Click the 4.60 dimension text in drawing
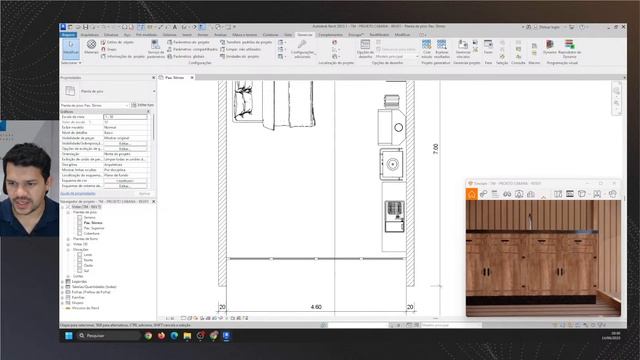Screen dimensions: 640x360 (316, 307)
